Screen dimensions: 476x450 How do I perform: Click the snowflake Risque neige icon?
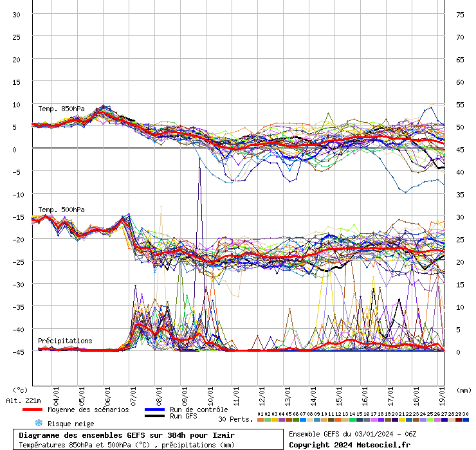click(39, 423)
